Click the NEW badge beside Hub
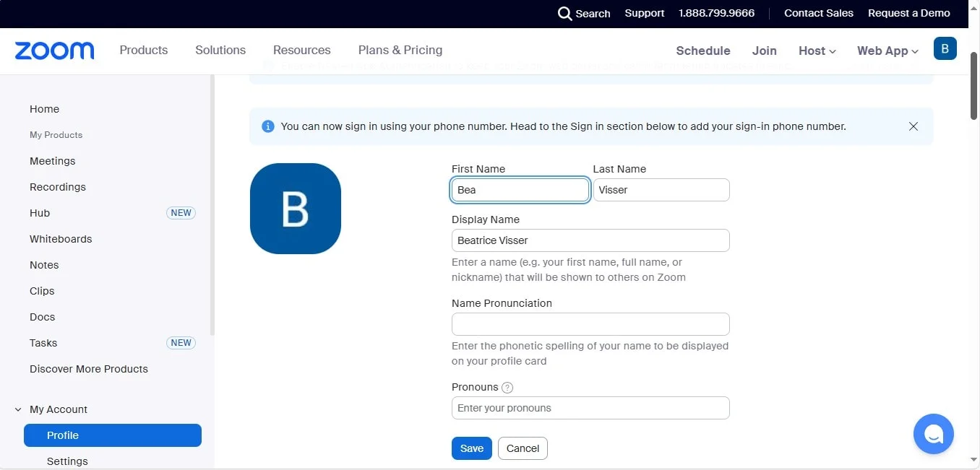Image resolution: width=980 pixels, height=470 pixels. pyautogui.click(x=181, y=213)
